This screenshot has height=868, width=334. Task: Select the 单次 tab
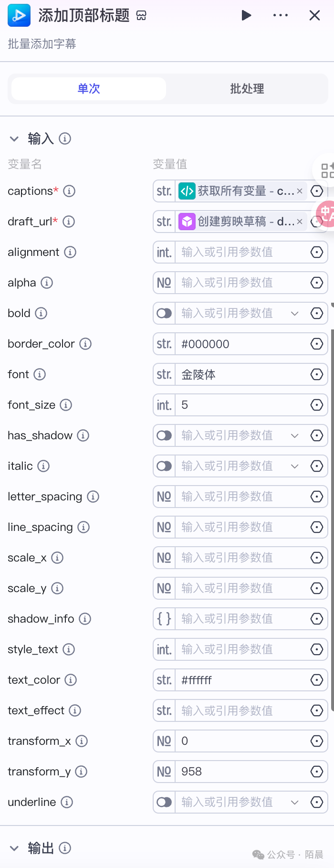point(89,89)
